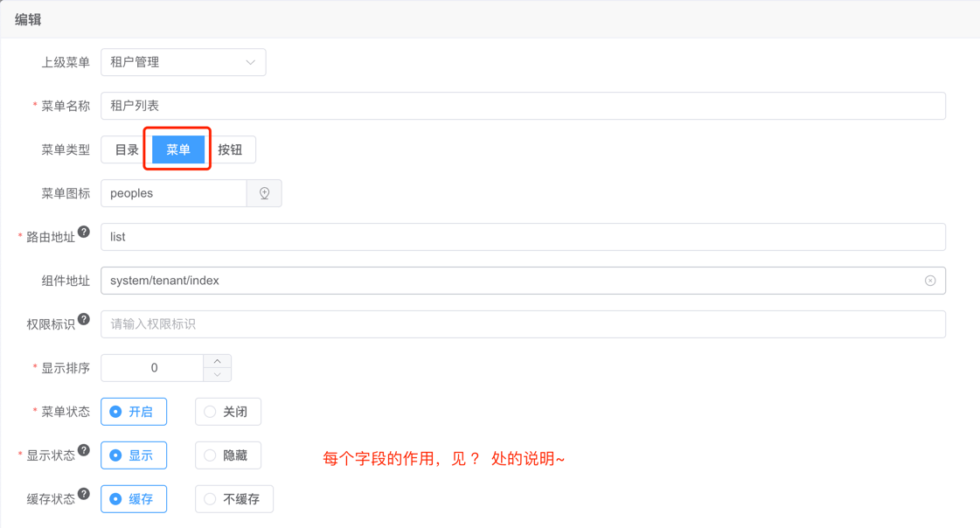Decrease 显示排序 value with the down arrow
This screenshot has width=980, height=528.
click(x=218, y=375)
